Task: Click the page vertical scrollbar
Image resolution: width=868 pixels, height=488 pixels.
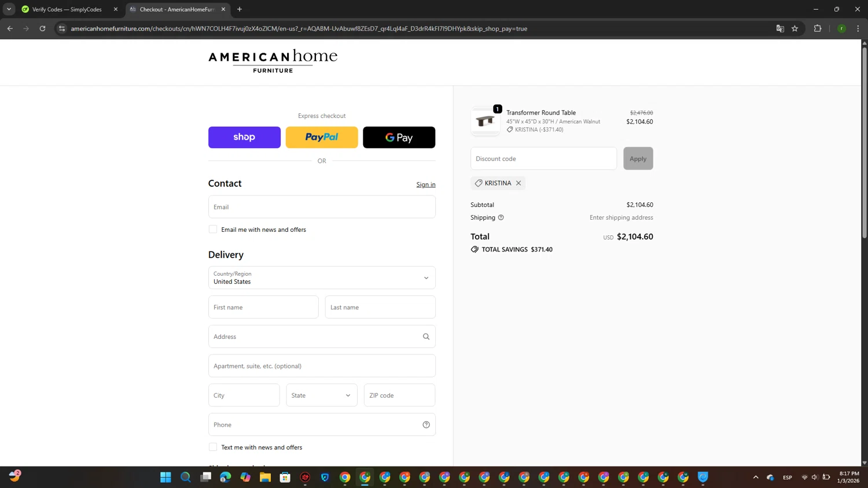Action: (x=865, y=143)
